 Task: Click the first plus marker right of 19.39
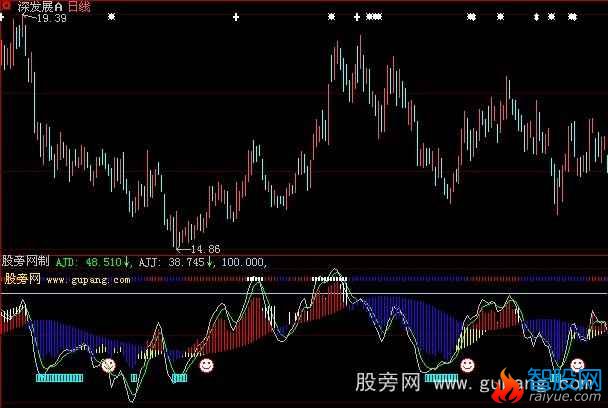coord(236,17)
